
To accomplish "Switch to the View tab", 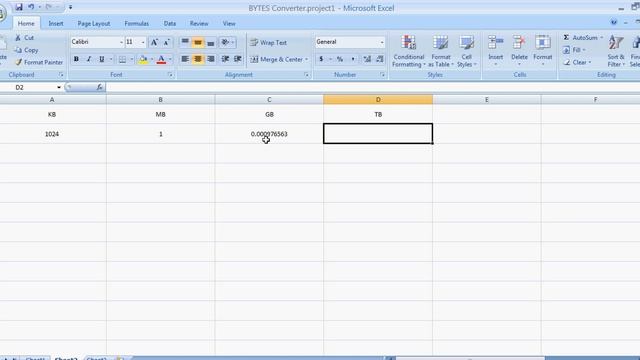I will click(229, 24).
